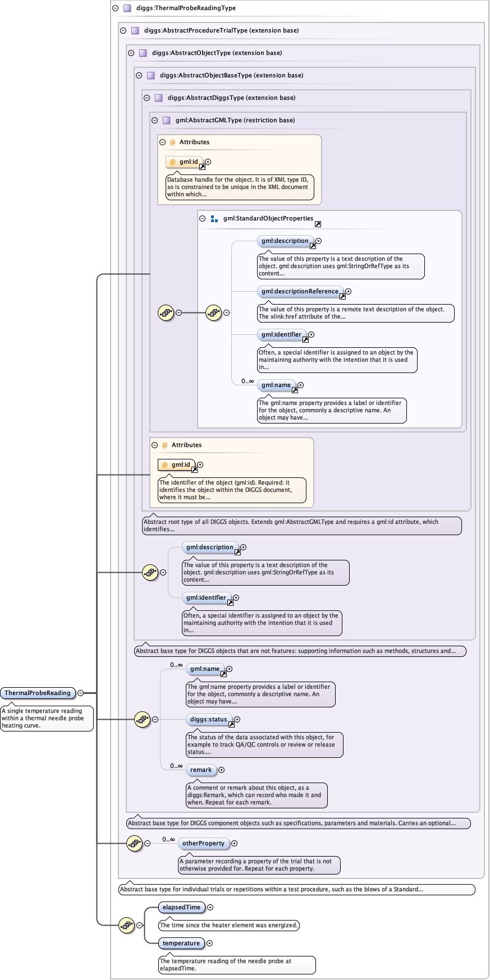This screenshot has height=980, width=490.
Task: Click the note starting 'Abstract base type for individual trials'
Action: (x=297, y=890)
